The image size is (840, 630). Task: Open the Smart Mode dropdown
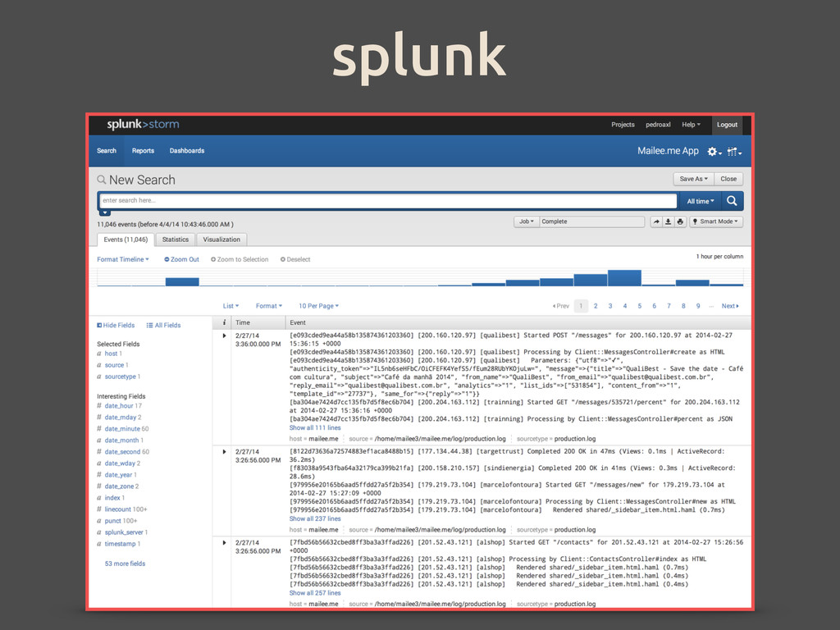(x=716, y=221)
